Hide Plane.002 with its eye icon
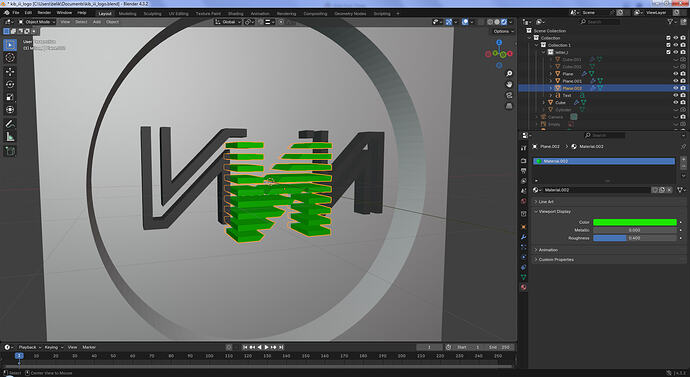 (x=676, y=88)
